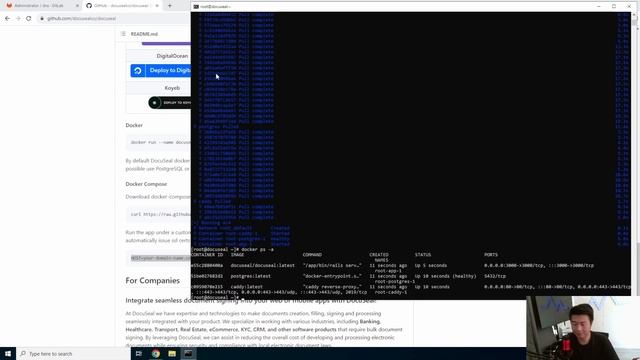Click the PORTS column header in terminal
The height and width of the screenshot is (360, 640).
point(491,255)
